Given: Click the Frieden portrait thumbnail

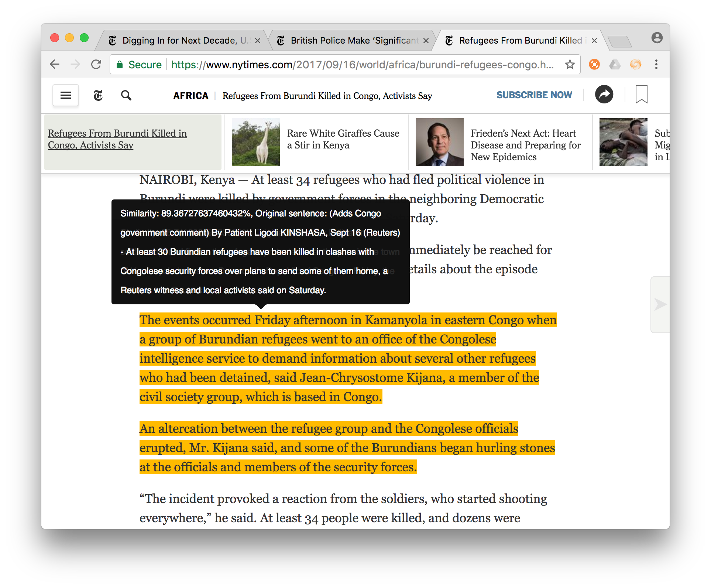Looking at the screenshot, I should click(x=439, y=142).
